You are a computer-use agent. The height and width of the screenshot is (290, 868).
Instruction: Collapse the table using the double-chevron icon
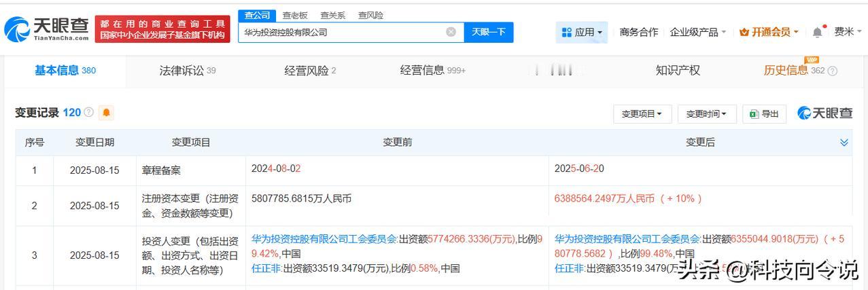(844, 143)
